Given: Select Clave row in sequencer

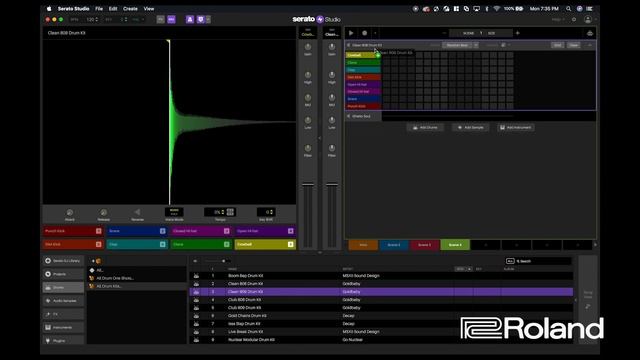Looking at the screenshot, I should click(x=363, y=62).
